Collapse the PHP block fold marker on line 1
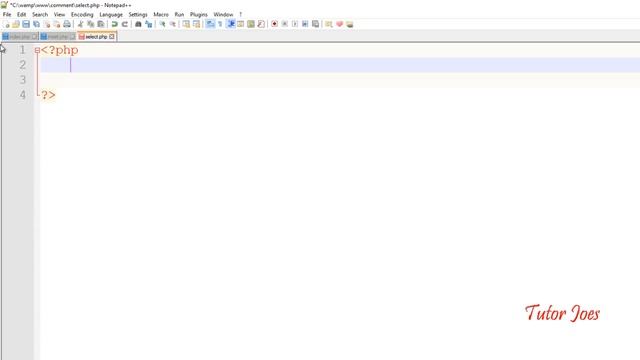 click(37, 50)
